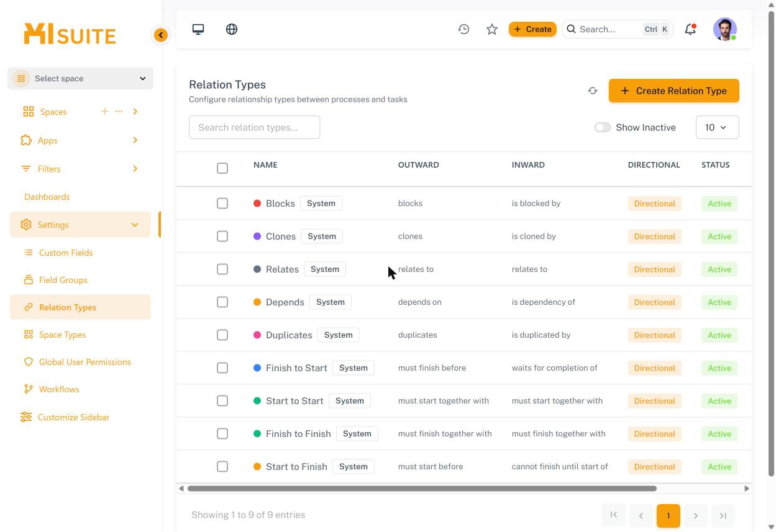Check the Finish to Finish row checkbox
This screenshot has width=776, height=532.
coord(222,434)
